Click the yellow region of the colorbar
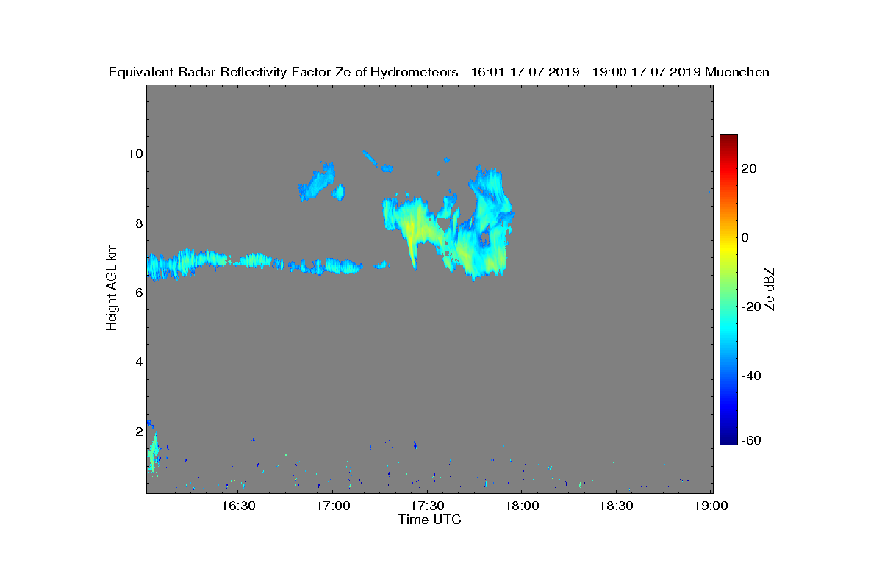The width and height of the screenshot is (882, 588). pos(728,246)
